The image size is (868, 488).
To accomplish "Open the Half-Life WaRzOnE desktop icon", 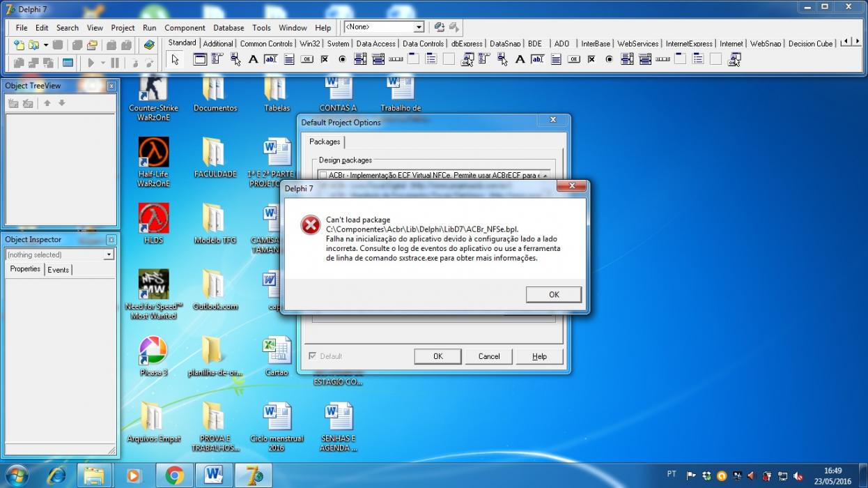I will 153,162.
